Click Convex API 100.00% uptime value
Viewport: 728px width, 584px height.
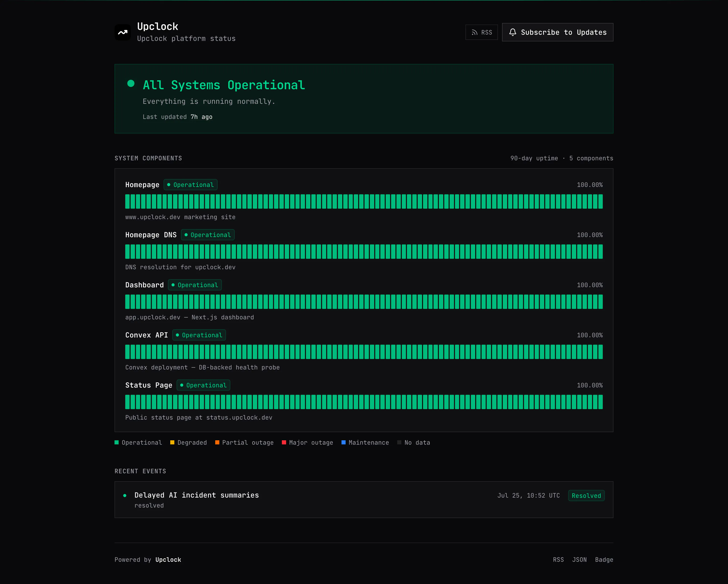pyautogui.click(x=589, y=335)
